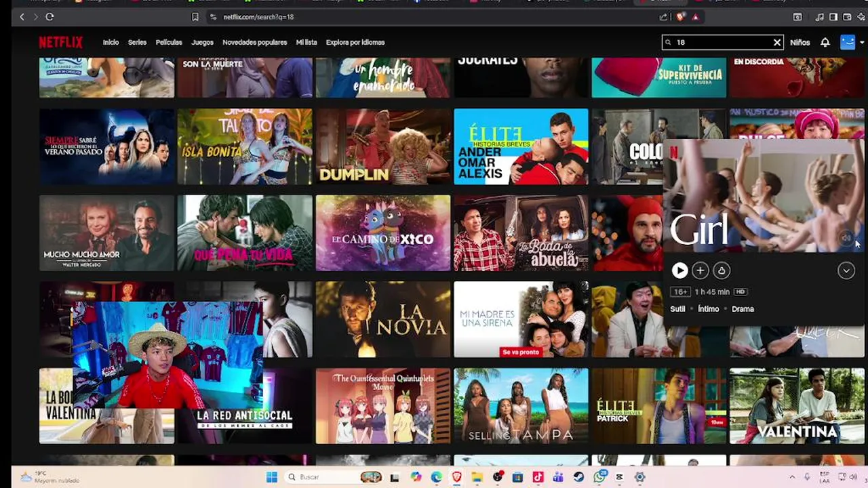Open CapCut from the taskbar
The image size is (868, 488).
(619, 477)
